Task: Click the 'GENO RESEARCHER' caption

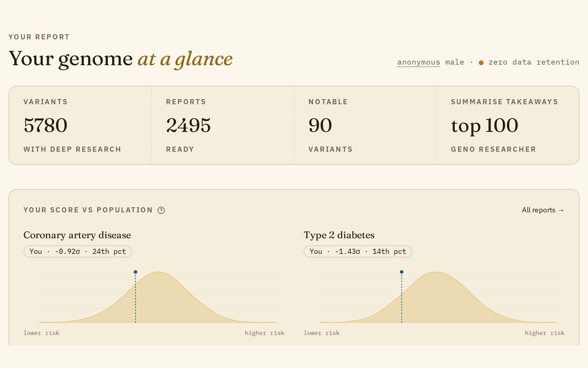Action: (493, 149)
